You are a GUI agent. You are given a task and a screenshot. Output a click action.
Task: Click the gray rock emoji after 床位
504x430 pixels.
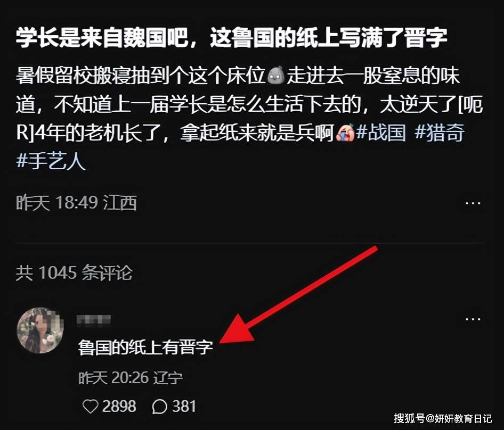pyautogui.click(x=276, y=75)
